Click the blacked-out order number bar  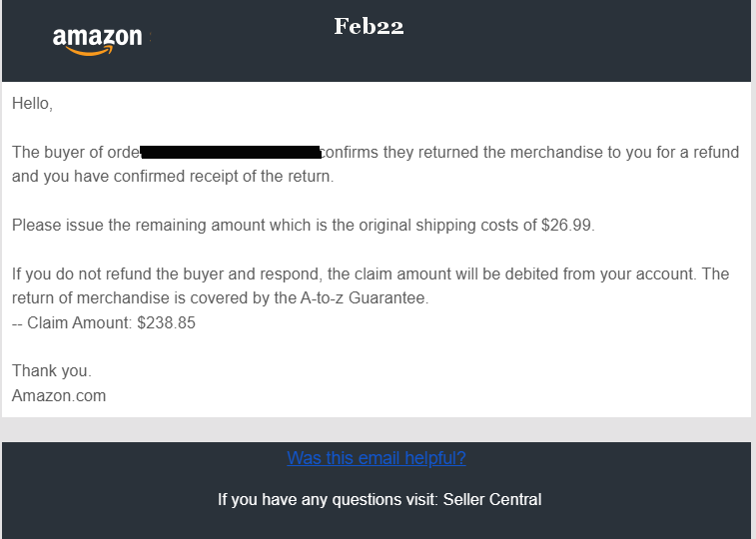point(231,152)
